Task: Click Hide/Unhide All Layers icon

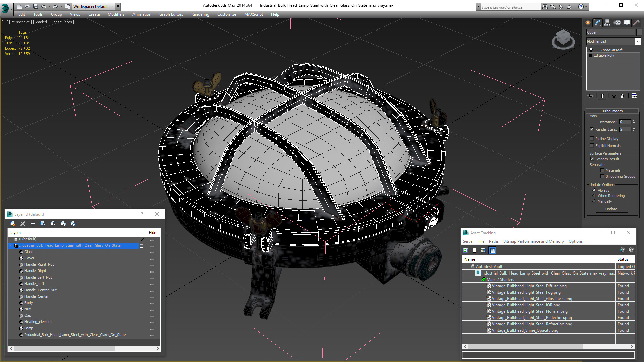Action: coord(63,224)
